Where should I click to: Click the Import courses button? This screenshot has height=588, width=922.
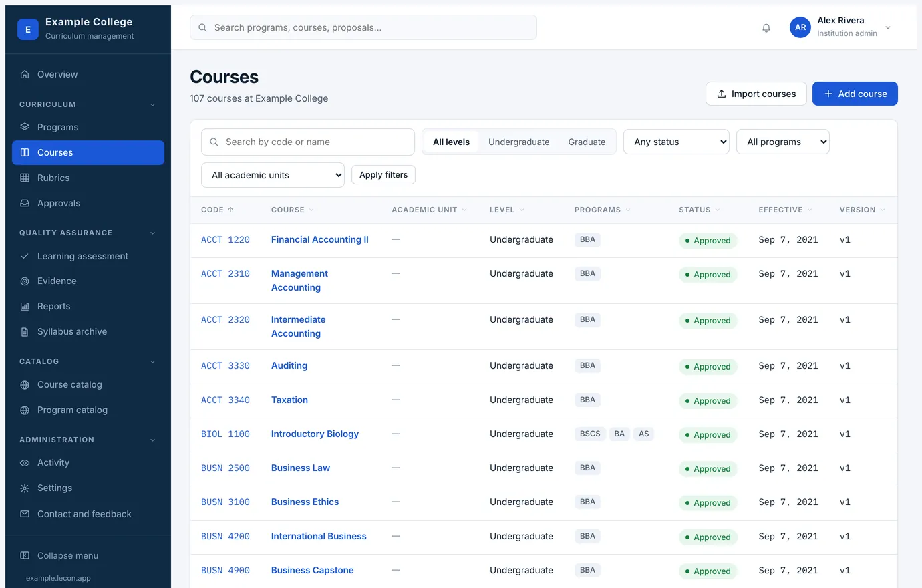[756, 94]
